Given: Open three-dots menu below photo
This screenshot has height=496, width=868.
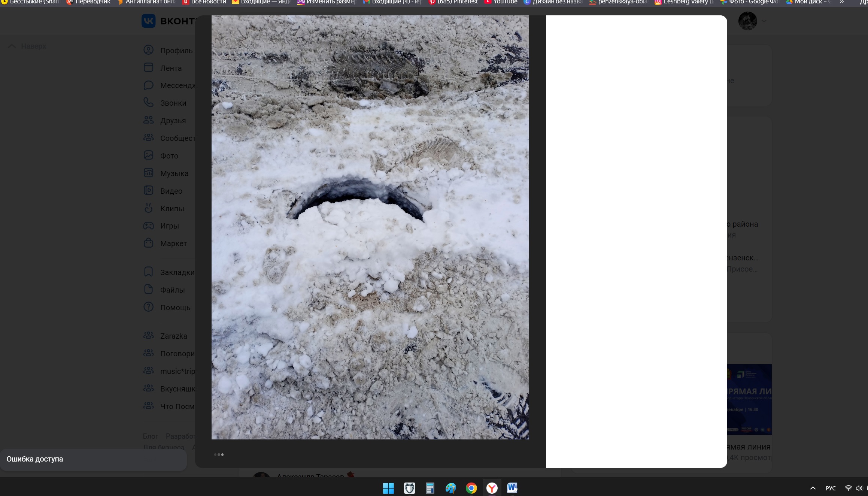Looking at the screenshot, I should click(x=219, y=454).
